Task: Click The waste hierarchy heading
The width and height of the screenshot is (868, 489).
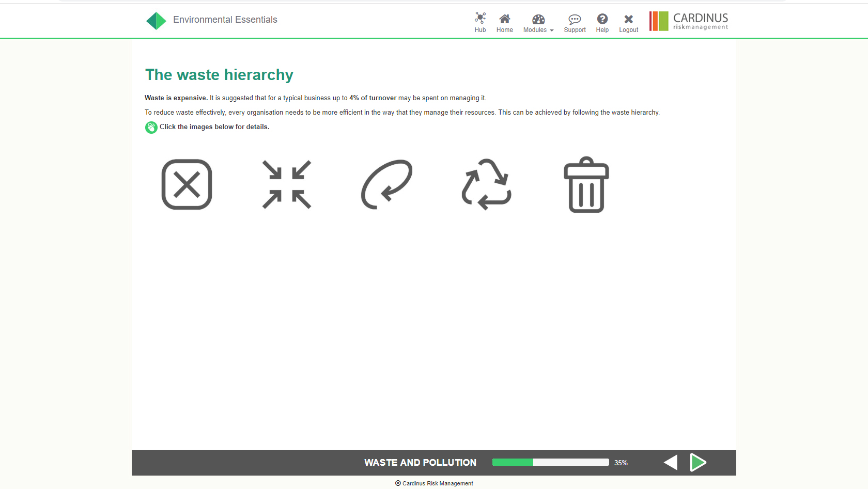Action: point(219,75)
